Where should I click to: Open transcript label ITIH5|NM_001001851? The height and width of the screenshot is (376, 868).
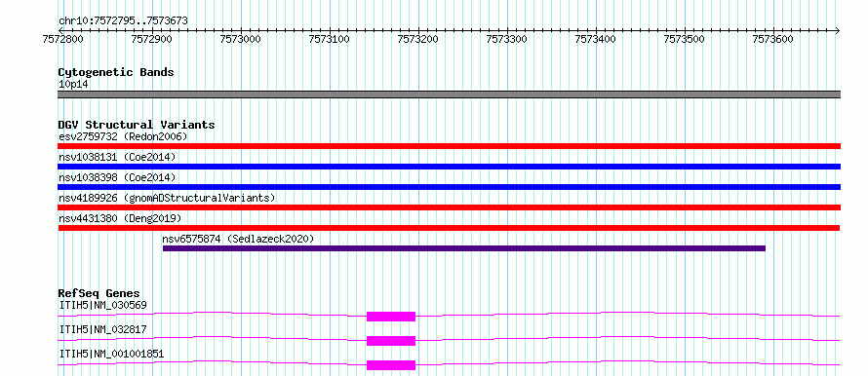pyautogui.click(x=111, y=354)
